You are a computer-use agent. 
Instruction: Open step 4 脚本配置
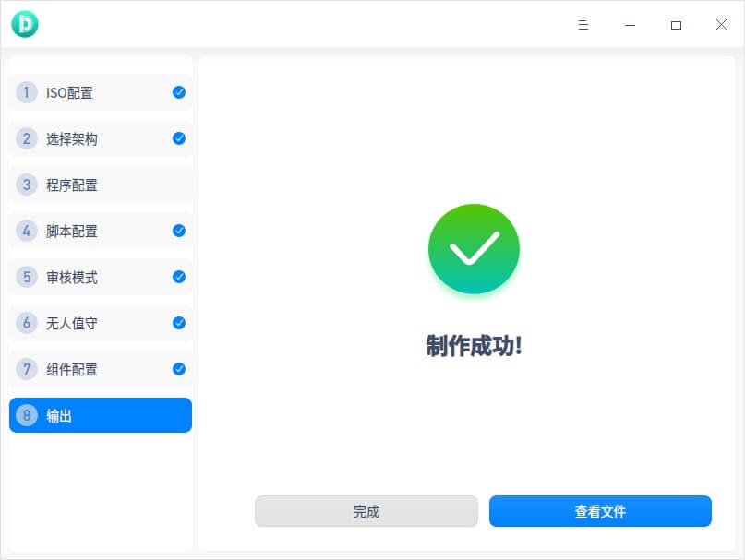point(101,231)
